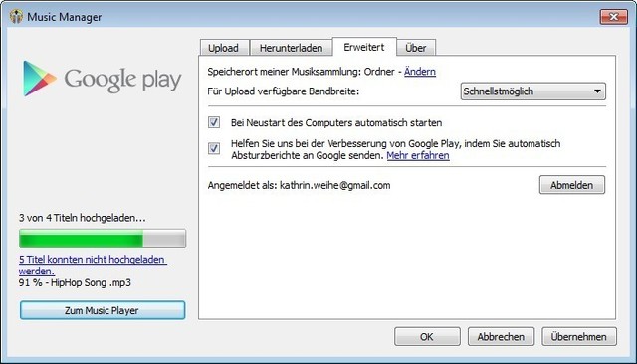The image size is (637, 364).
Task: Click the Abmelden button
Action: 572,185
